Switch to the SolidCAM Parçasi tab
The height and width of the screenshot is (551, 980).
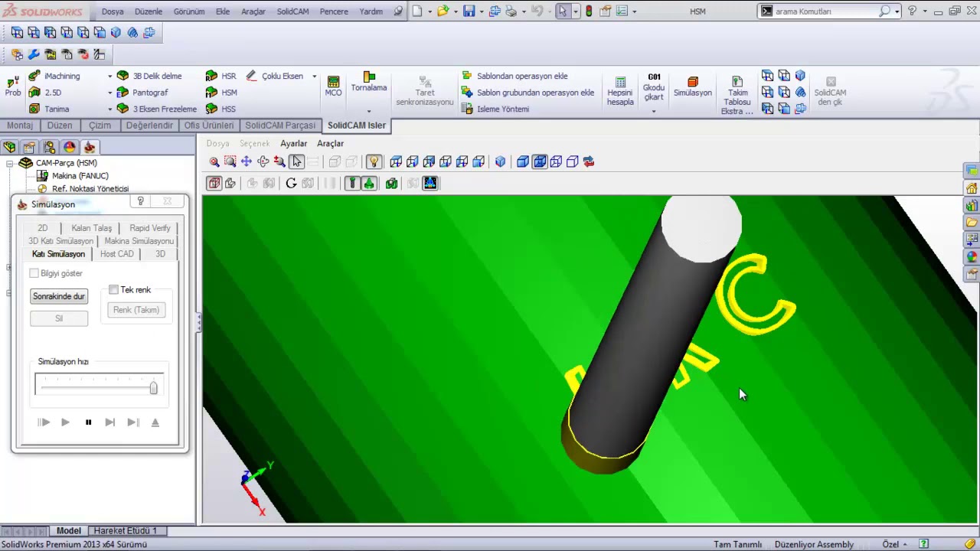click(280, 125)
